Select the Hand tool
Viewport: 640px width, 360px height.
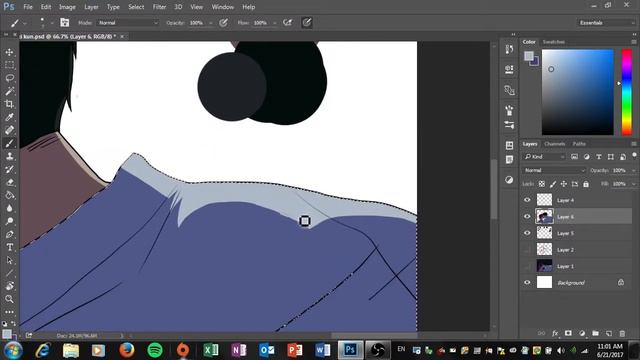click(9, 286)
